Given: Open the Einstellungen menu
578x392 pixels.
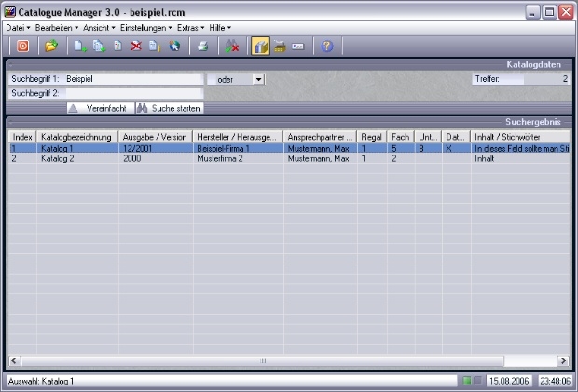Looking at the screenshot, I should click(x=145, y=28).
